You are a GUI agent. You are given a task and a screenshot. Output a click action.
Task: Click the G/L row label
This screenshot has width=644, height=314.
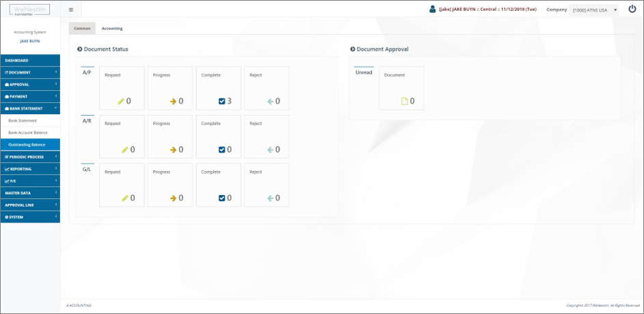coord(87,170)
